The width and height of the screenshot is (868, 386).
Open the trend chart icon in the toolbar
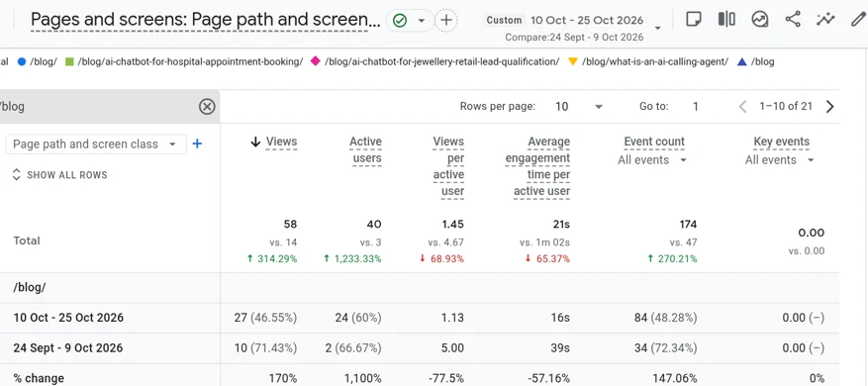[x=759, y=20]
